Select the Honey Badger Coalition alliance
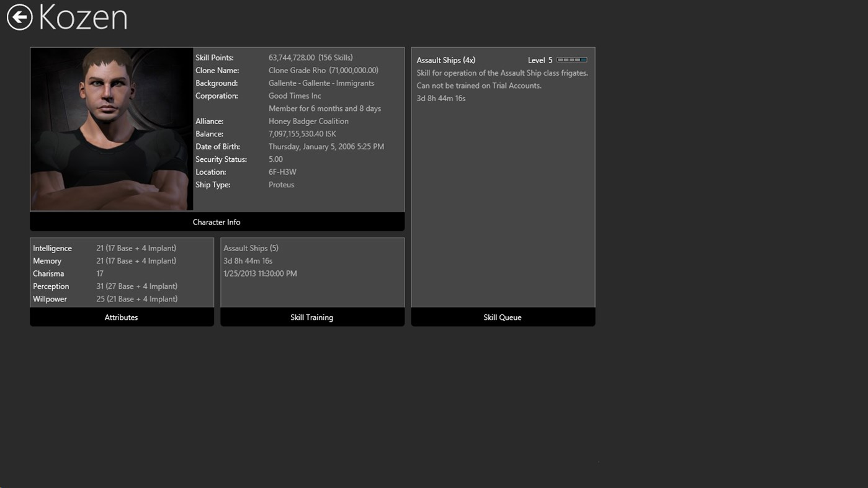The width and height of the screenshot is (868, 488). 308,121
